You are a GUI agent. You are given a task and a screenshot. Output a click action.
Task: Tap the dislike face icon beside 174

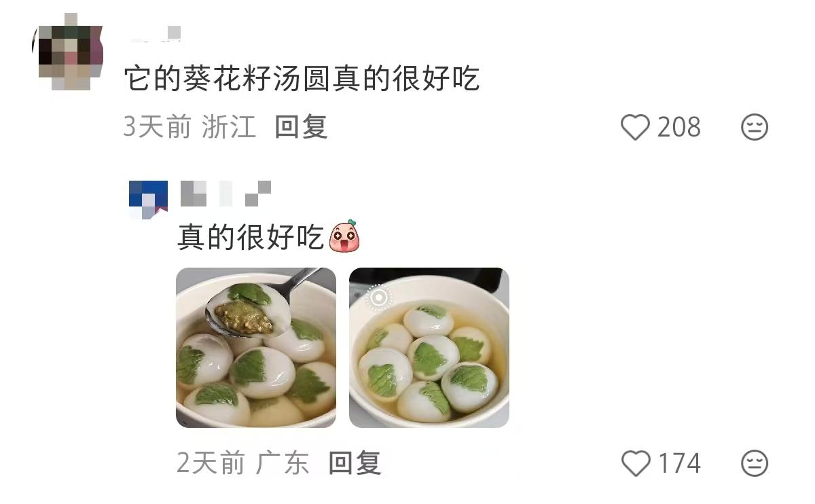point(754,464)
